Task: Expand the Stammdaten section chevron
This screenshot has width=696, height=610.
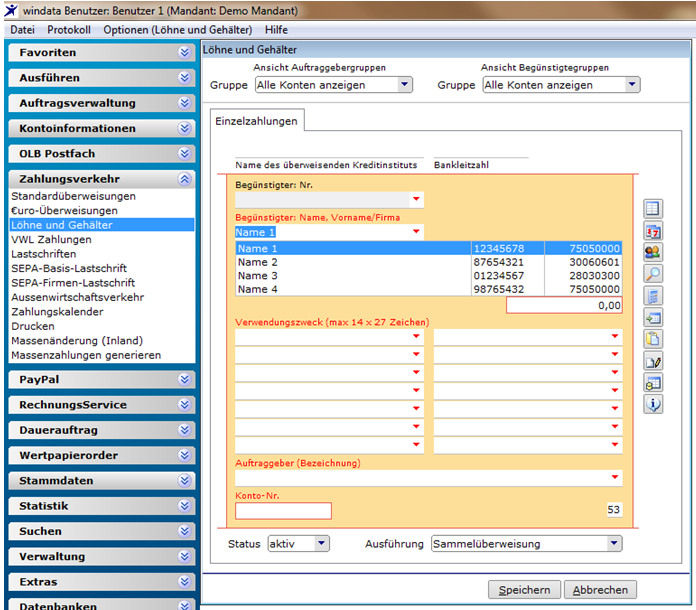Action: 184,481
